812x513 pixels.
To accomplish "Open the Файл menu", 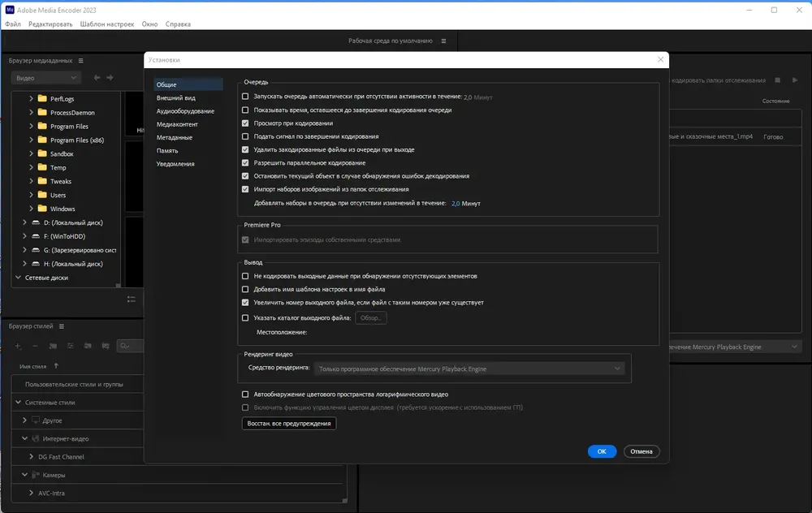I will (x=13, y=24).
